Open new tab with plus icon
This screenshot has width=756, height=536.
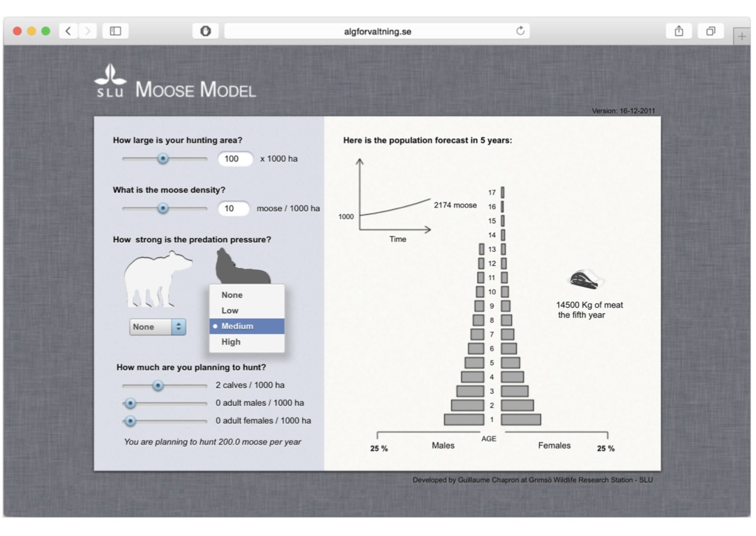pos(741,36)
